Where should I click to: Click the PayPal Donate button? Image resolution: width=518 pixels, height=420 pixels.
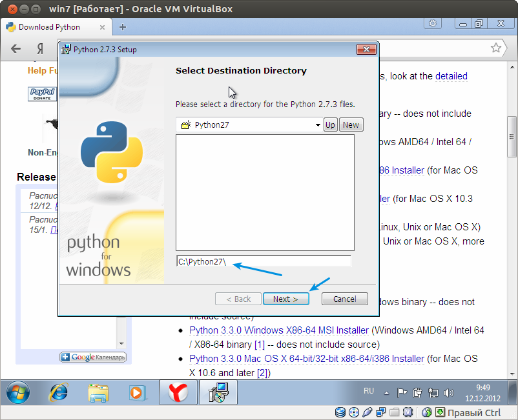42,94
